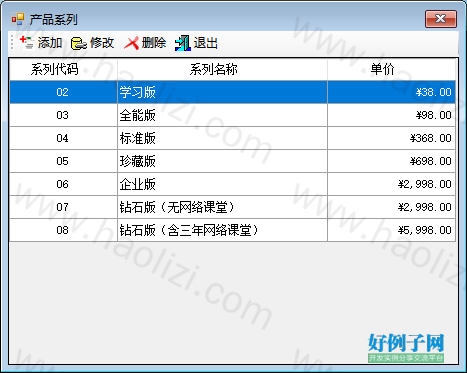Select series code cell 06
This screenshot has width=467, height=373.
pos(63,184)
